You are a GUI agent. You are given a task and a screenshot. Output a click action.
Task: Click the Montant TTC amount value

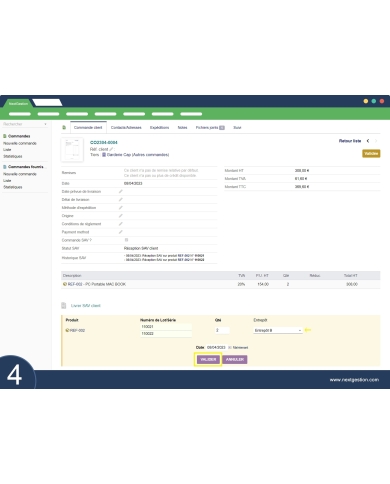(302, 187)
